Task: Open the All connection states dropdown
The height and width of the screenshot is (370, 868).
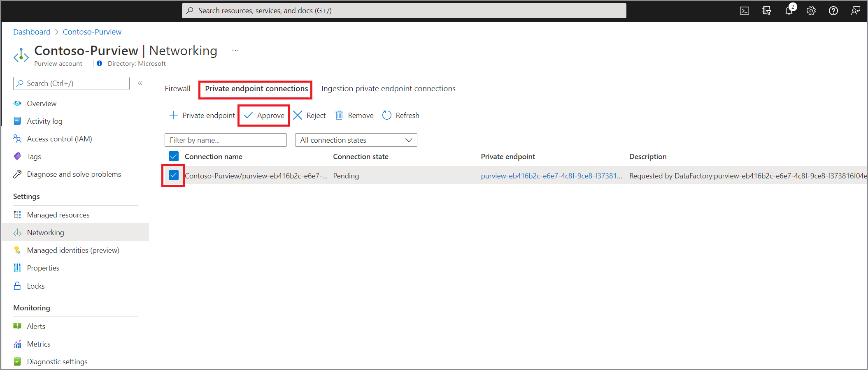Action: (356, 140)
